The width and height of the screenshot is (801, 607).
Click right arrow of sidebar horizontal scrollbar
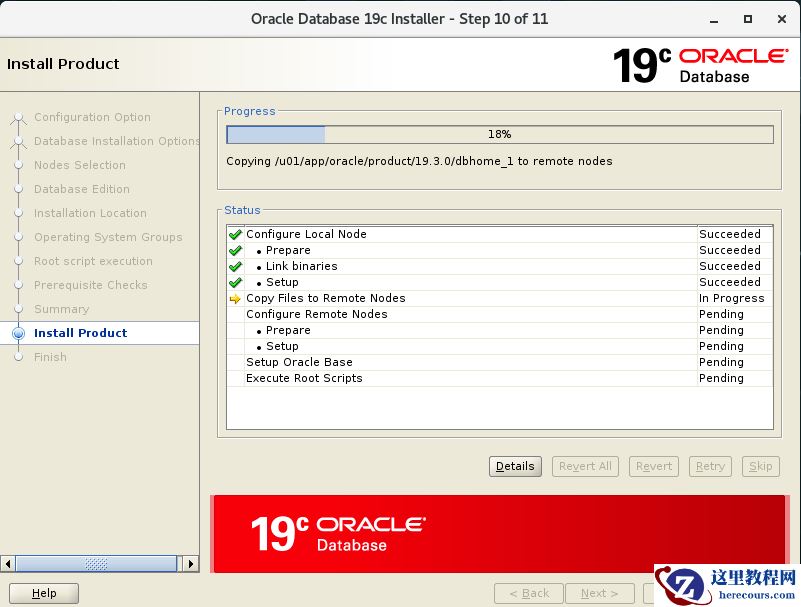191,564
